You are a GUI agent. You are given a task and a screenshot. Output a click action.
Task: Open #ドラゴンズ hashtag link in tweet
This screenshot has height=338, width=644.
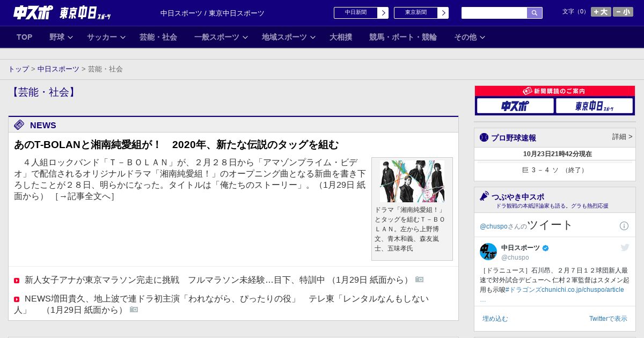tap(524, 290)
